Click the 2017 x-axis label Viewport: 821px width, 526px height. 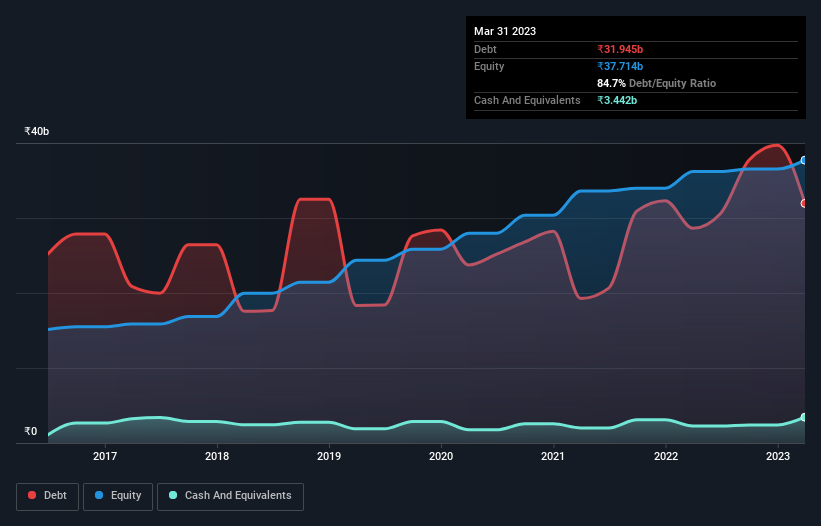(x=105, y=456)
